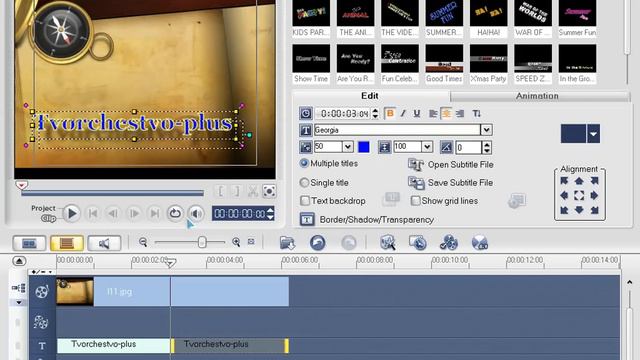Adjust preview timecode stepper
The width and height of the screenshot is (640, 360).
tap(270, 213)
